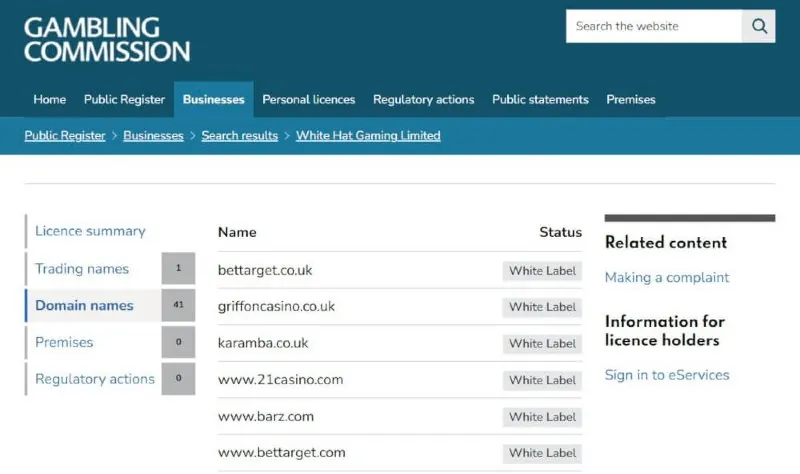
Task: Click the www.bettarget.com domain name
Action: [281, 453]
